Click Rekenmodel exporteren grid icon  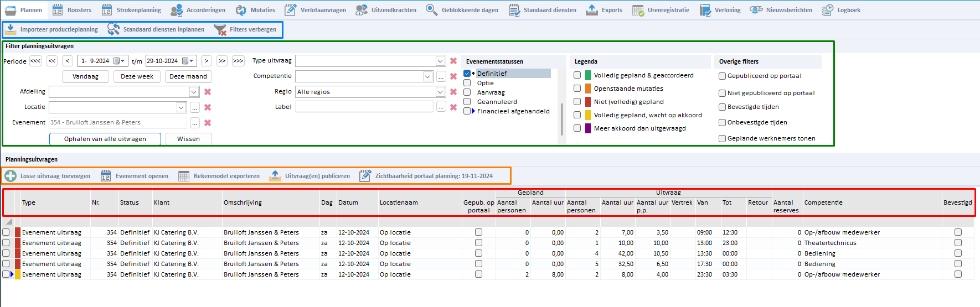point(184,176)
